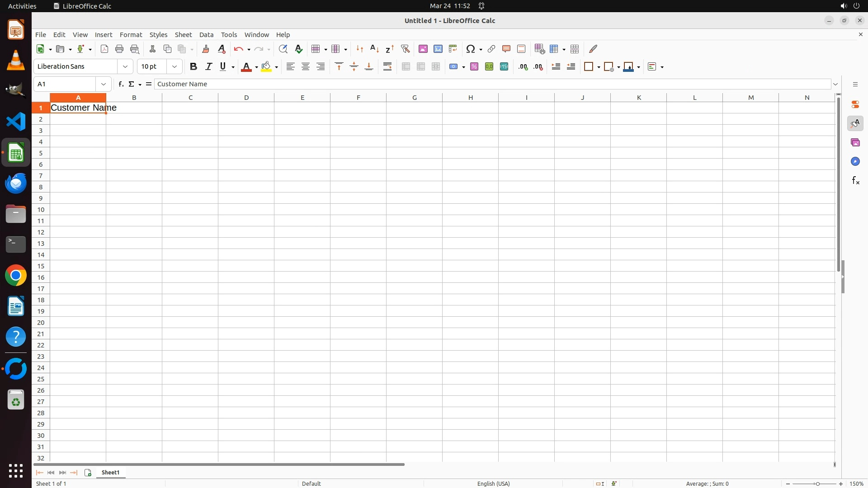The height and width of the screenshot is (488, 868).
Task: Open the Format menu
Action: tap(131, 34)
